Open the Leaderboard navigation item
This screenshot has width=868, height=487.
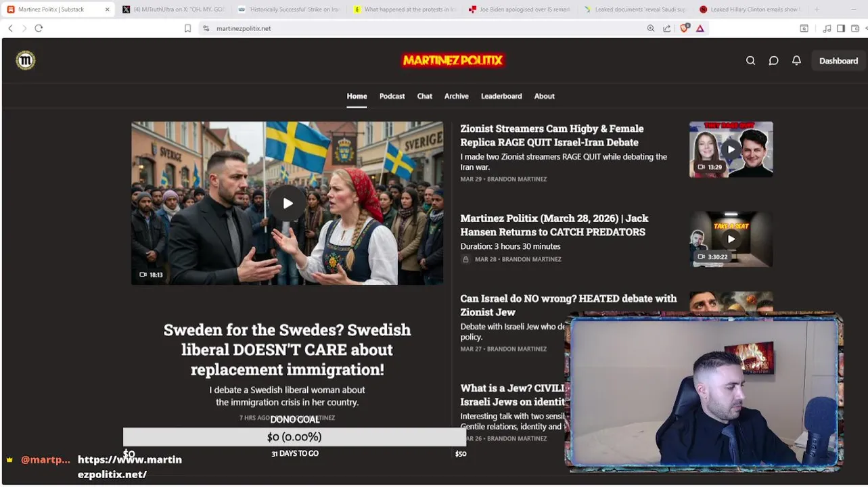[x=501, y=96]
